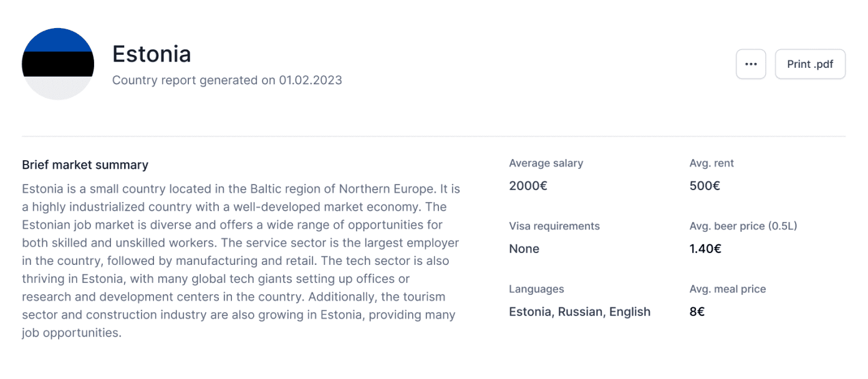Click the Average salary label

(x=546, y=163)
